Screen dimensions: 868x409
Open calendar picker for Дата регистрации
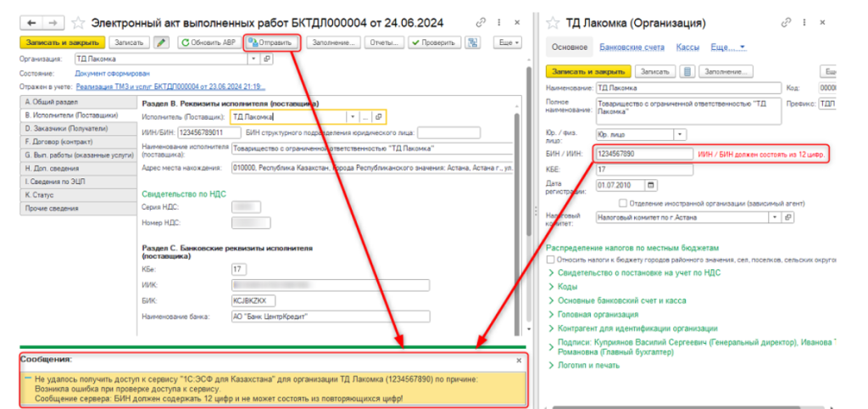(x=650, y=185)
